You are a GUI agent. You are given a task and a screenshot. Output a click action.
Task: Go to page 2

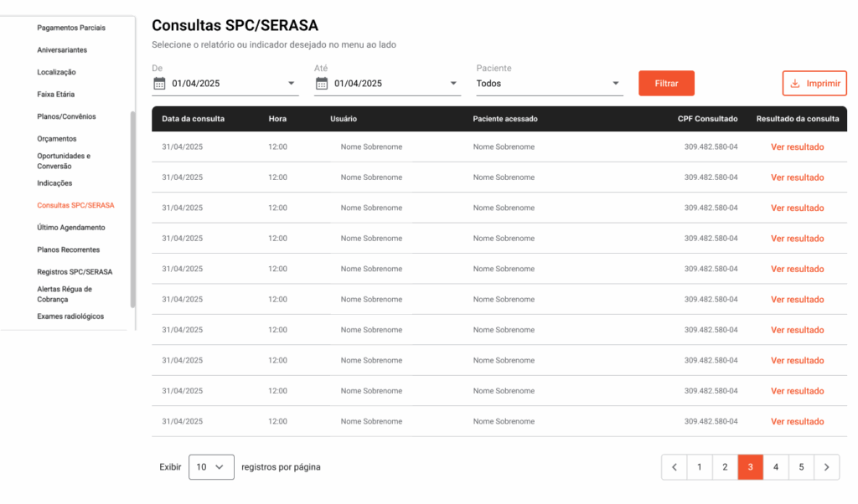725,467
